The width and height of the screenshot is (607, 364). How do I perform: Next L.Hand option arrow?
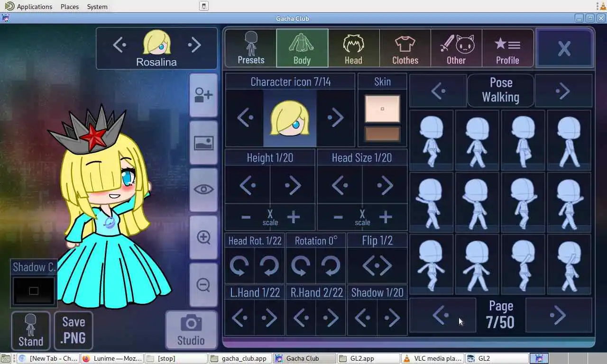click(x=270, y=318)
